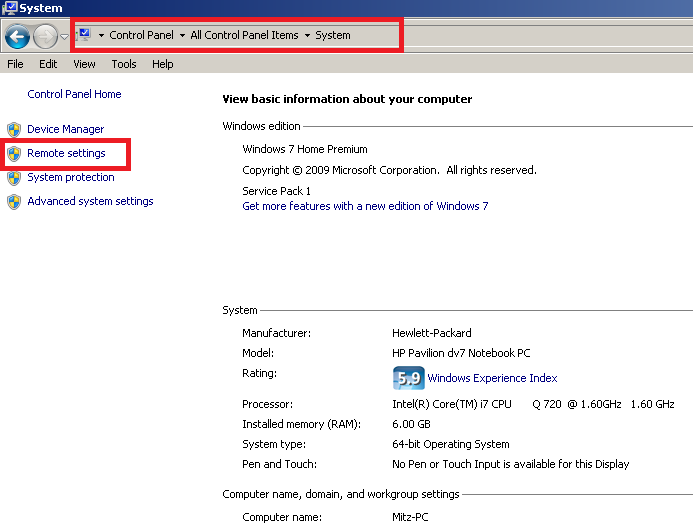The width and height of the screenshot is (693, 526).
Task: Expand the arrow after All Control Panel Items
Action: click(x=307, y=35)
